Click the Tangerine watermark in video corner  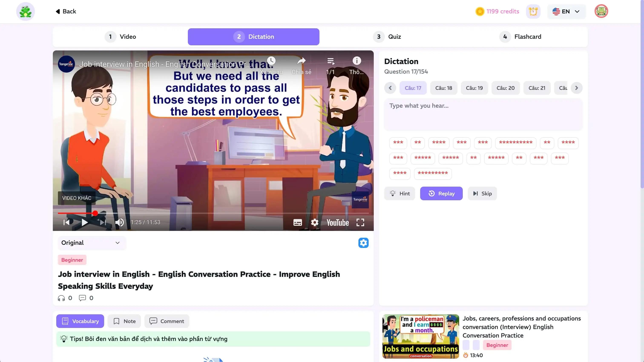[360, 199]
